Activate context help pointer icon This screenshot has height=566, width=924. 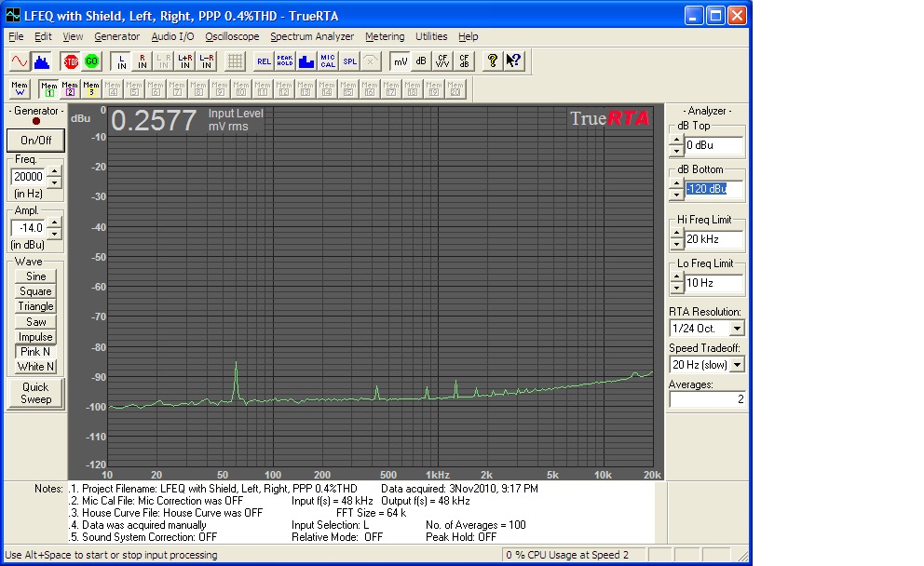pyautogui.click(x=513, y=61)
